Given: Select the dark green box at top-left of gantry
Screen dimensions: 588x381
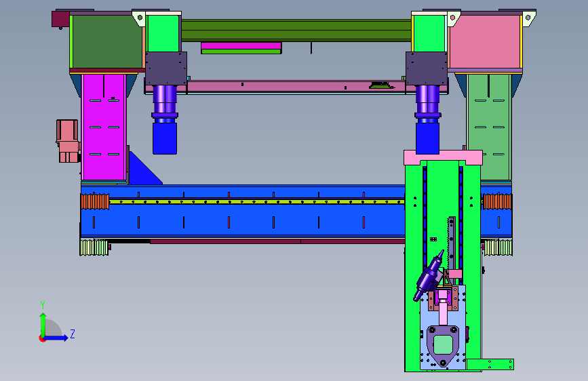Looking at the screenshot, I should [107, 41].
